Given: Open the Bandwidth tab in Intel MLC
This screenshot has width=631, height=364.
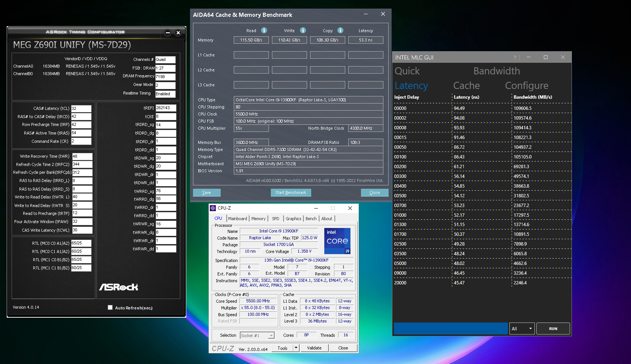Looking at the screenshot, I should [x=496, y=71].
